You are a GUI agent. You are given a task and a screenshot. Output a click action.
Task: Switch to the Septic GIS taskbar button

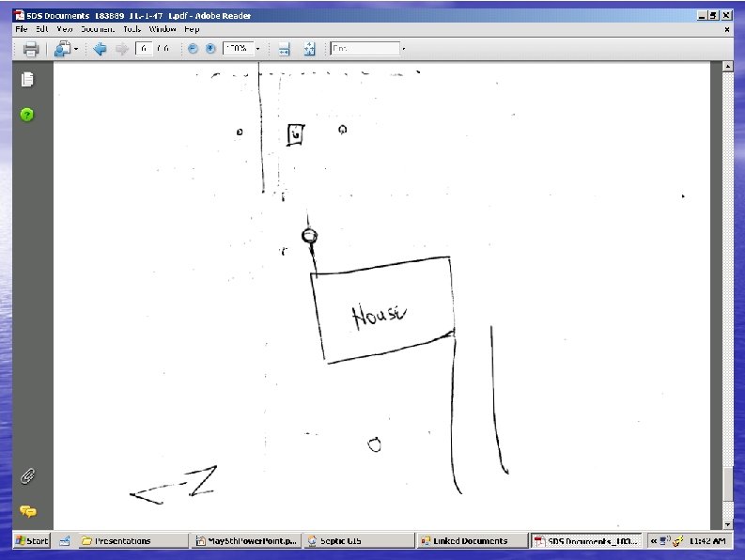360,540
